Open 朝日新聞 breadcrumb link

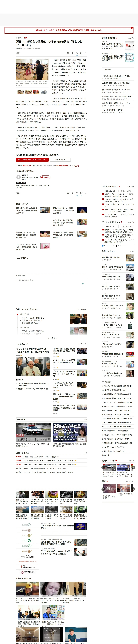tap(19, 38)
